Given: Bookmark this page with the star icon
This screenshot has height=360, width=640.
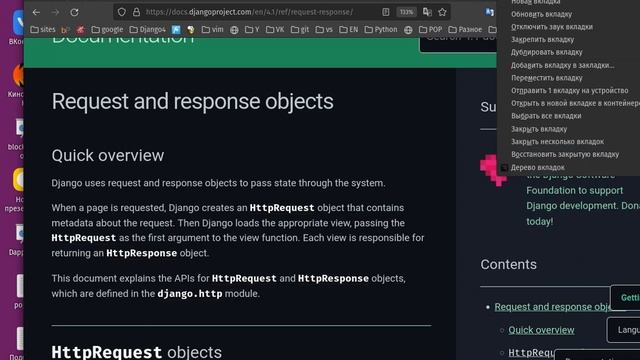Looking at the screenshot, I should point(442,12).
